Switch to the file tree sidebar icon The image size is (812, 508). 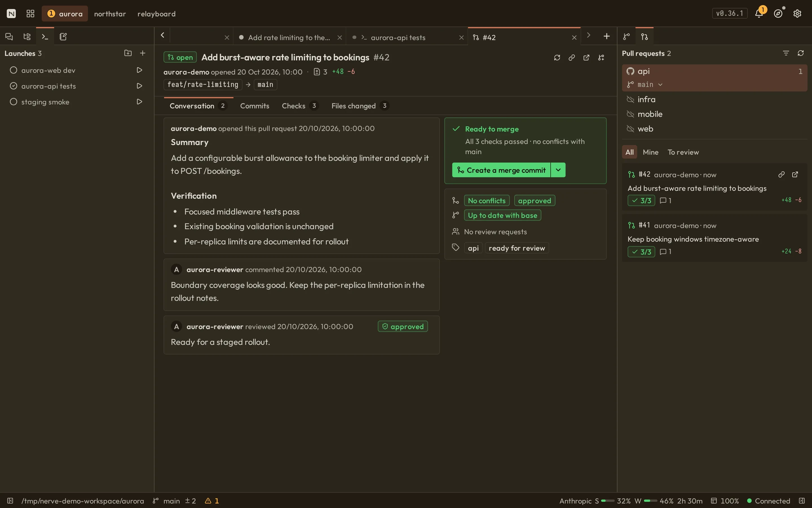coord(27,36)
